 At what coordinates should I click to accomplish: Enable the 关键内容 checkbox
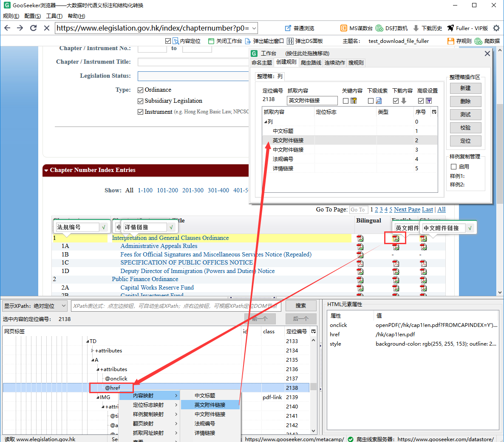pyautogui.click(x=345, y=101)
